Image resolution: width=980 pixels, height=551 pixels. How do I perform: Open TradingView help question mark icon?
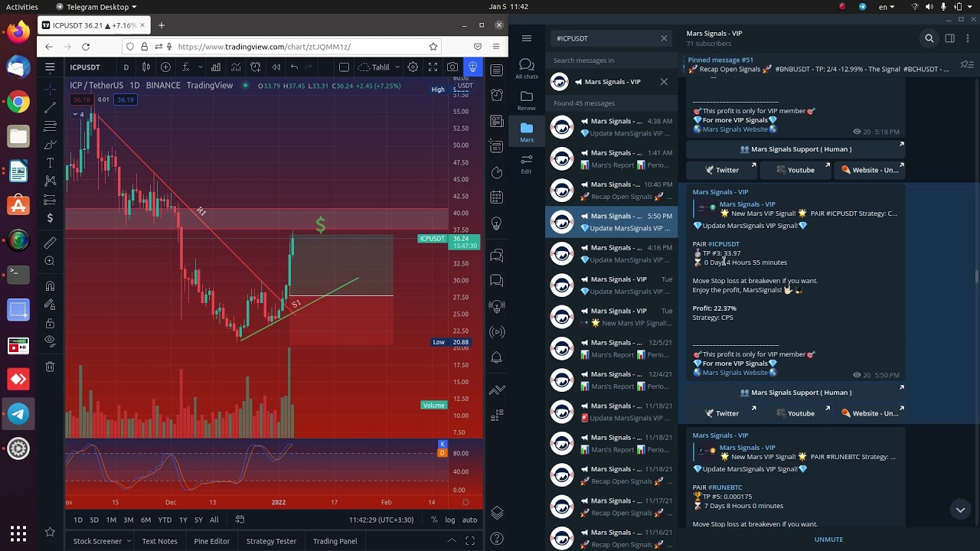497,538
